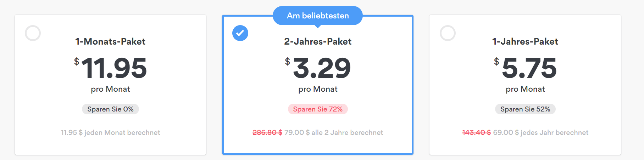Click the 2-Jahres-Paket title
This screenshot has height=160, width=644.
tap(318, 42)
